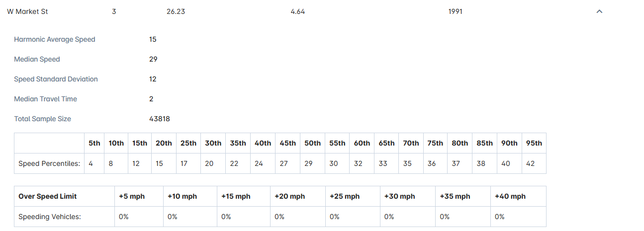Click the +40 mph column header
644x231 pixels.
[510, 196]
